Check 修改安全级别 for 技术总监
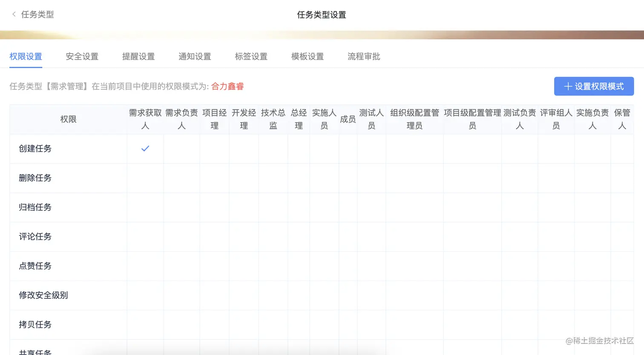 [273, 295]
